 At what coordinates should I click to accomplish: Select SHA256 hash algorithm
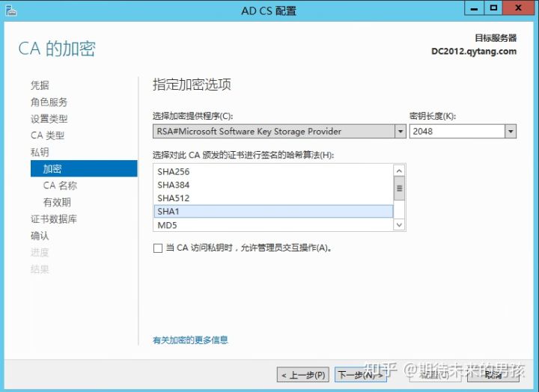[x=273, y=171]
